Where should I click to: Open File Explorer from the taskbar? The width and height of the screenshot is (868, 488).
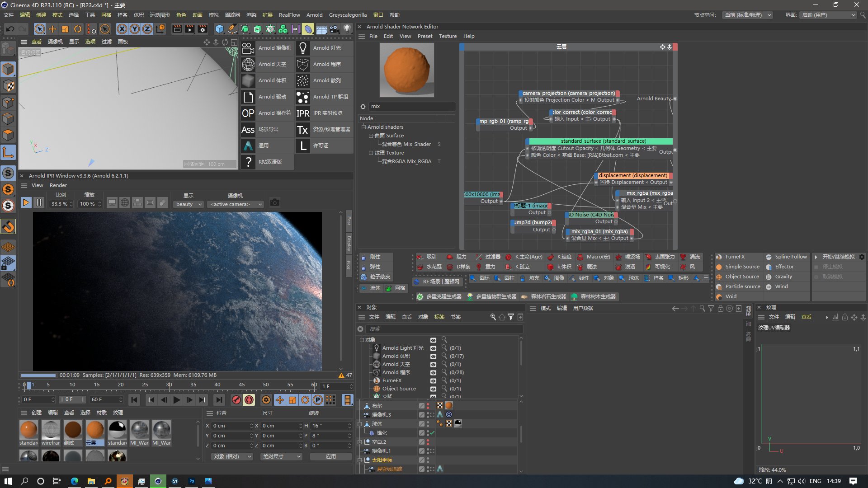pyautogui.click(x=91, y=481)
